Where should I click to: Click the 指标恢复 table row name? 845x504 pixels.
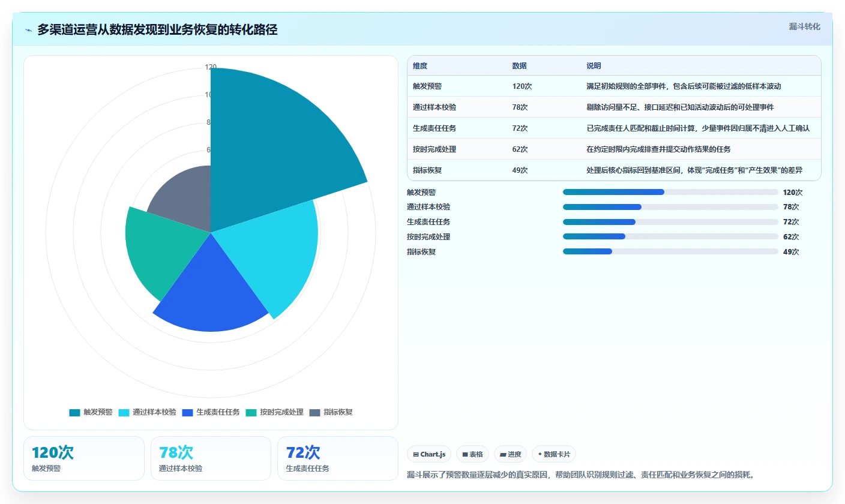(427, 170)
